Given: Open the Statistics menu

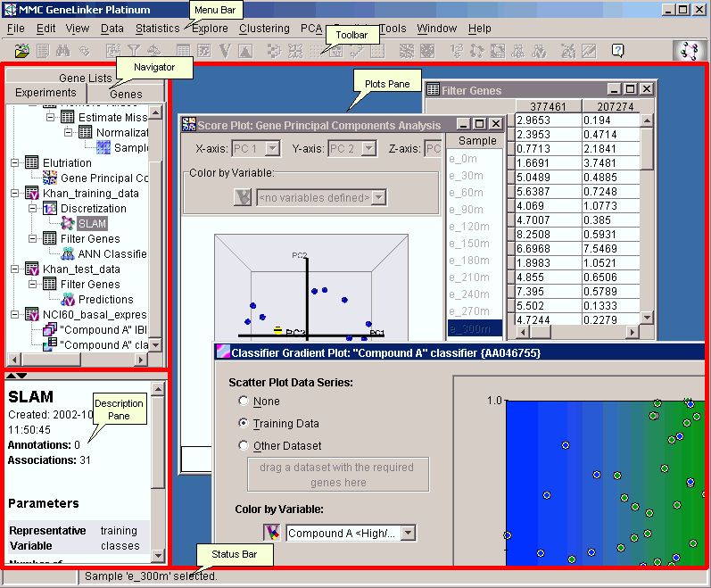Looking at the screenshot, I should (x=157, y=29).
